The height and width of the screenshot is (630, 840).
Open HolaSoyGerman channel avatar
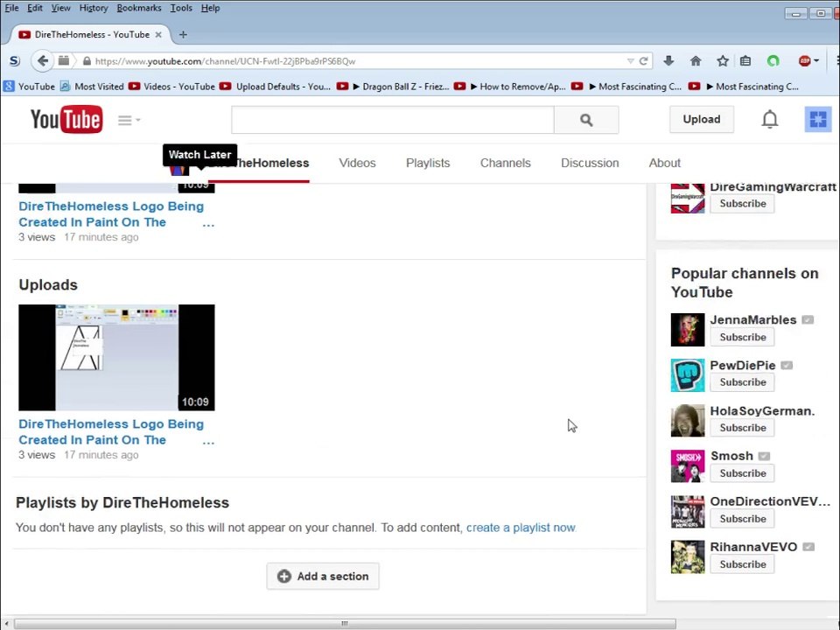click(688, 421)
